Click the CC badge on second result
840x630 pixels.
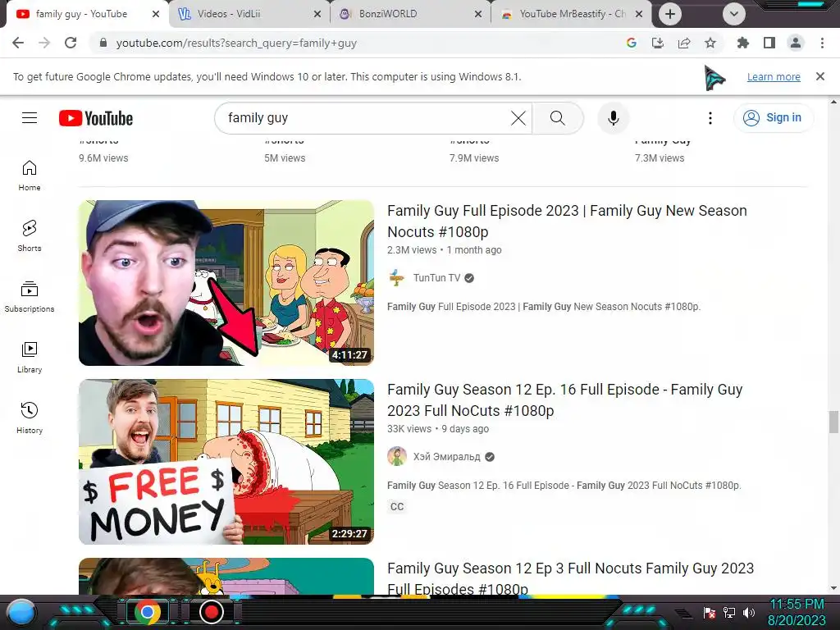point(397,506)
